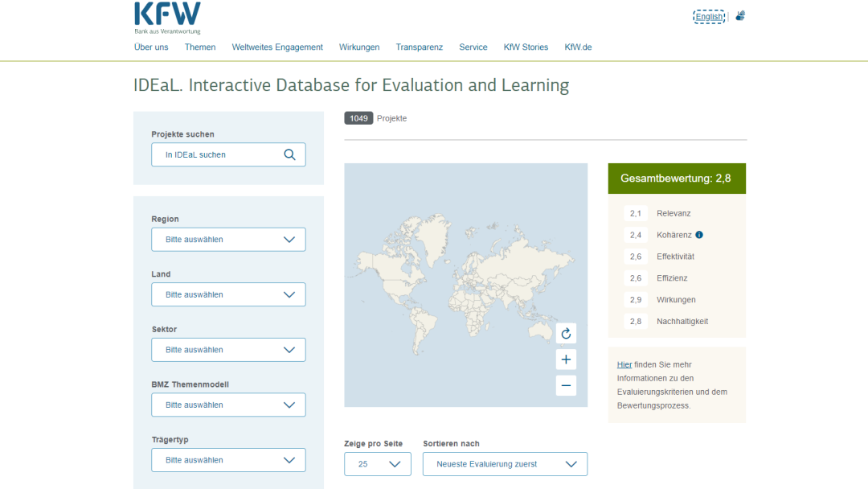Image resolution: width=868 pixels, height=489 pixels.
Task: Click the 1049 projects count badge
Action: [358, 118]
